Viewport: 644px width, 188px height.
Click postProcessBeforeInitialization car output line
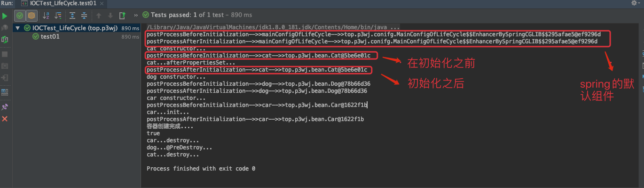(x=257, y=105)
